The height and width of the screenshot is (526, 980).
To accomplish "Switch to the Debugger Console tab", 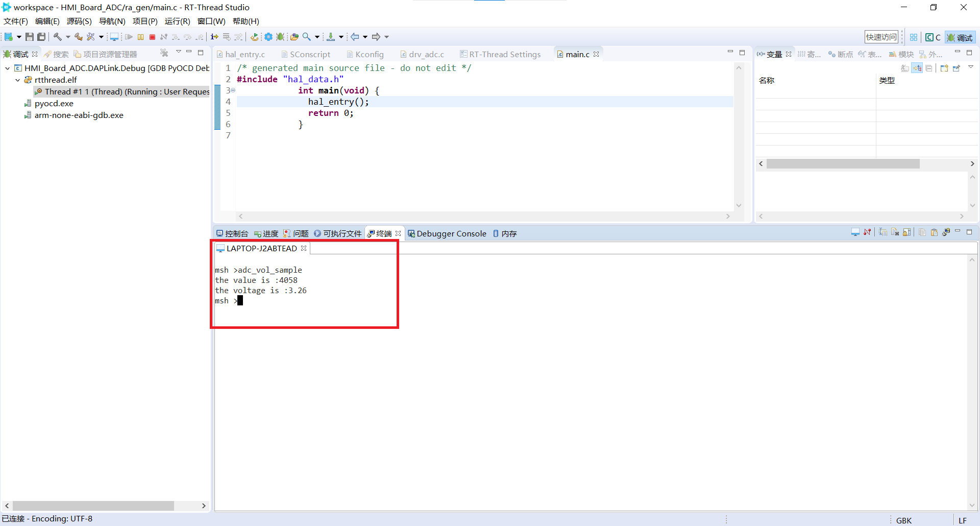I will (447, 233).
